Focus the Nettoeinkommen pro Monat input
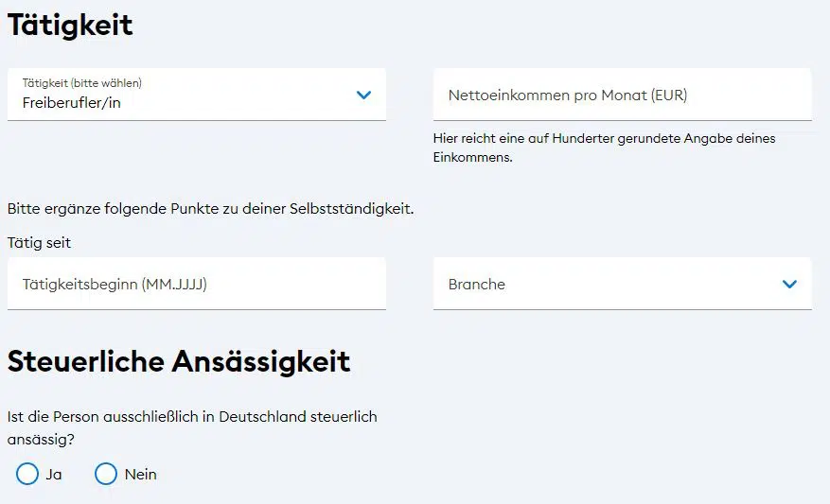The image size is (830, 504). [622, 95]
